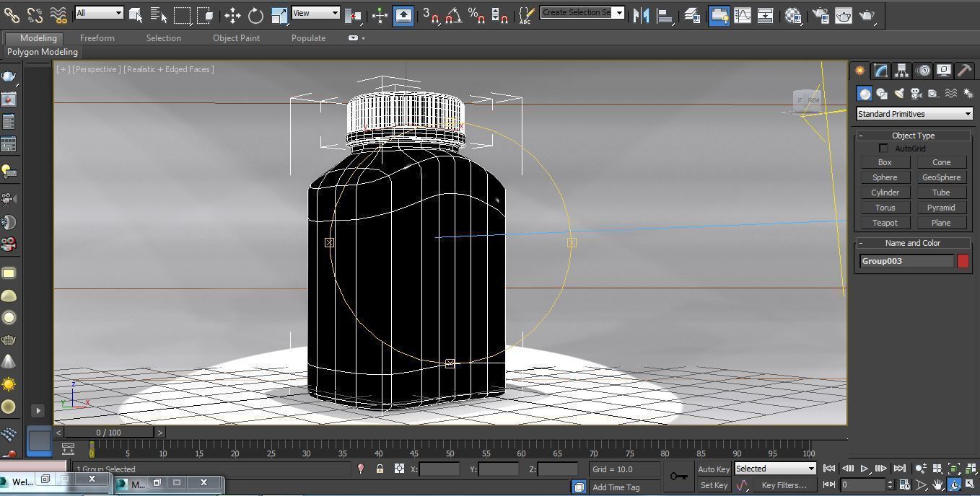Switch to the Populate ribbon tab
980x496 pixels.
[308, 38]
